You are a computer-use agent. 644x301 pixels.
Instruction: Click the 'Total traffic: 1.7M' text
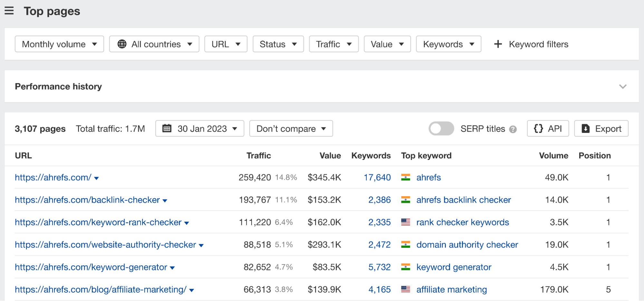110,129
